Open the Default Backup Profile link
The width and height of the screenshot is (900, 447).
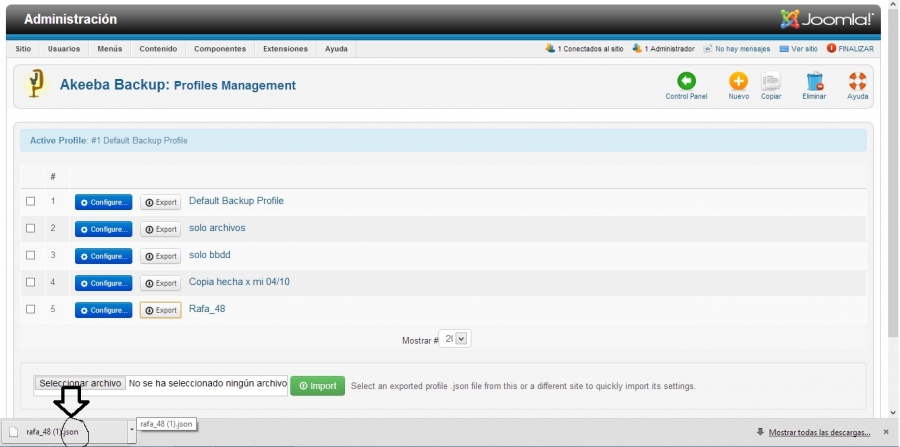click(236, 201)
